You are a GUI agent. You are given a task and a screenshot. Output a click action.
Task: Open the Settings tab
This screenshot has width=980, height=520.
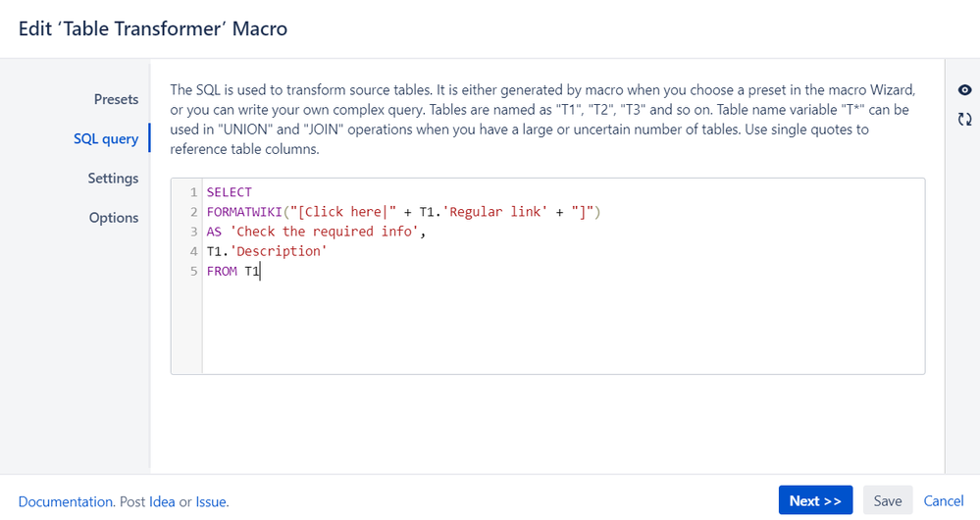click(113, 179)
